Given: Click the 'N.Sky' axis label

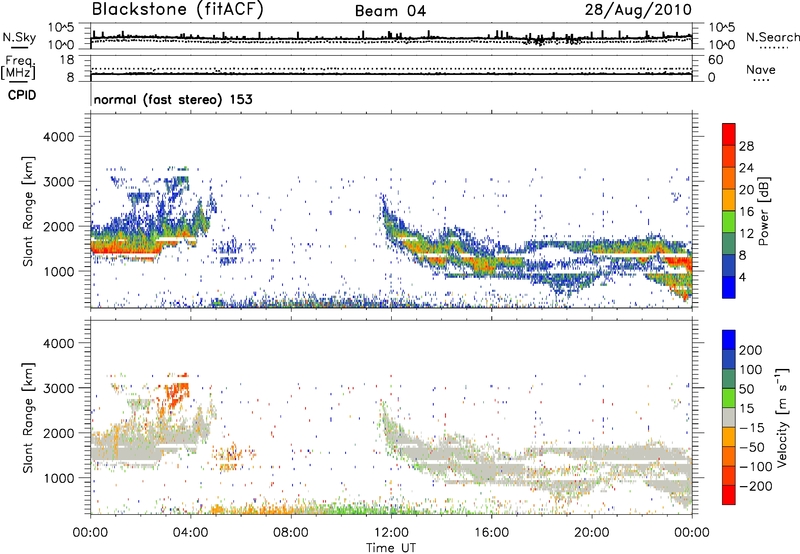Looking at the screenshot, I should (x=19, y=37).
